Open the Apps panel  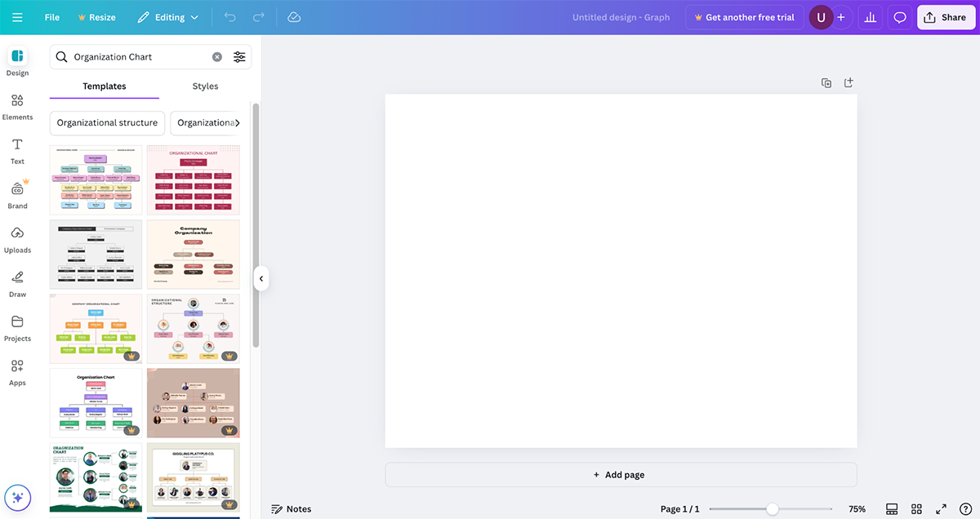pos(17,371)
